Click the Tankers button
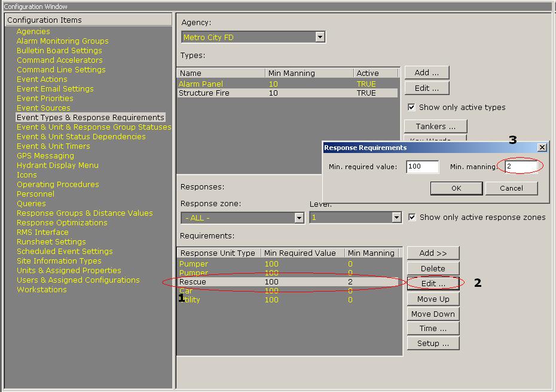Screen dimensions: 556x392 click(435, 127)
